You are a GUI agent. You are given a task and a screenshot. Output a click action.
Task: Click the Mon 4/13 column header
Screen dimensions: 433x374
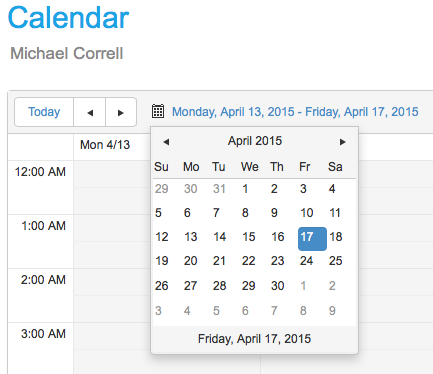(x=105, y=145)
